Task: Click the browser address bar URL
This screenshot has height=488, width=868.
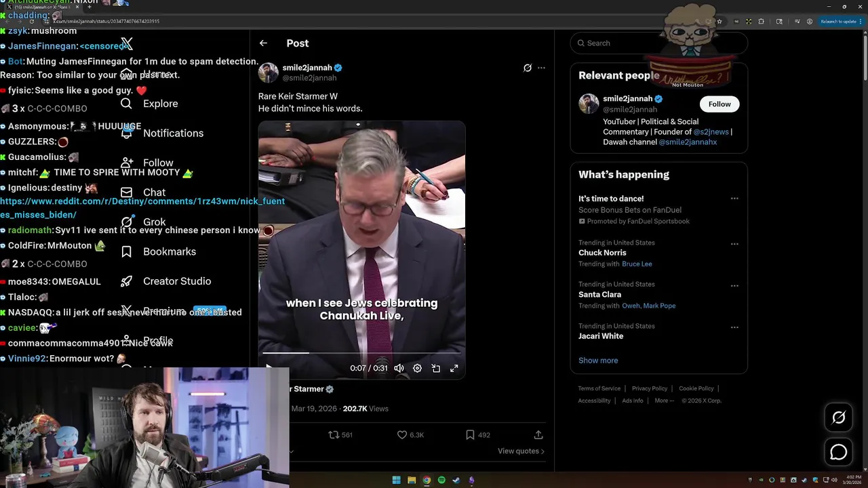Action: tap(106, 21)
